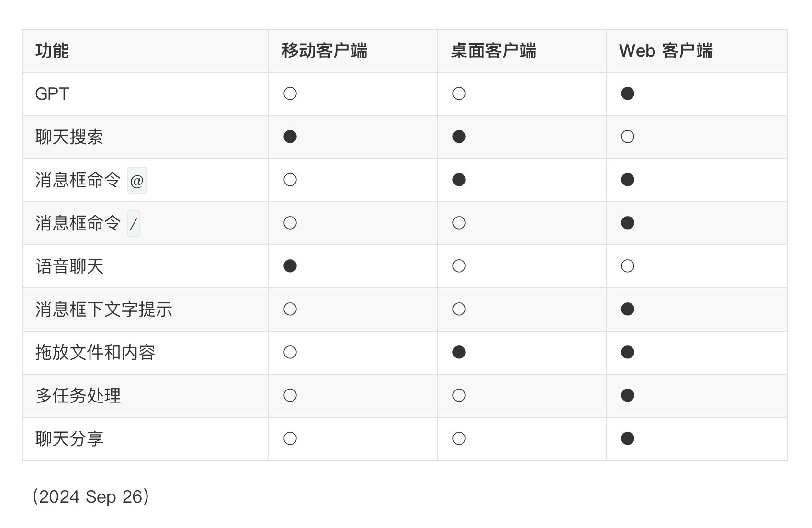Click filled circle for 多任务处理 Web client

627,395
